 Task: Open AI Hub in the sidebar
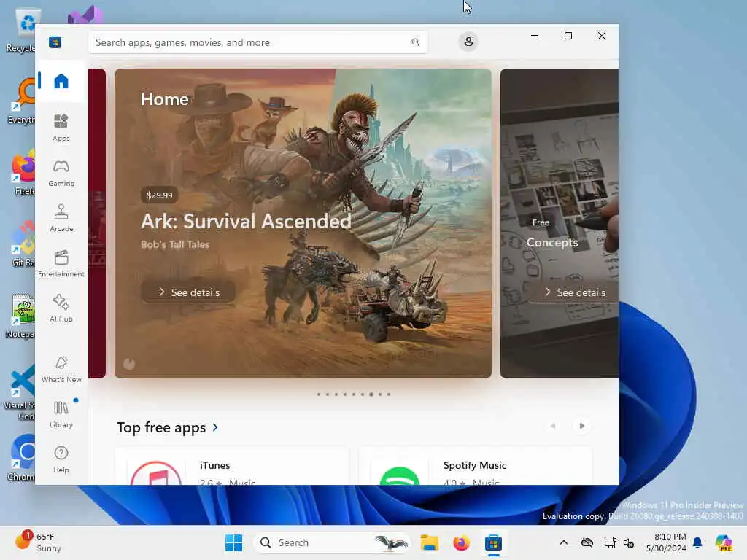[x=61, y=308]
